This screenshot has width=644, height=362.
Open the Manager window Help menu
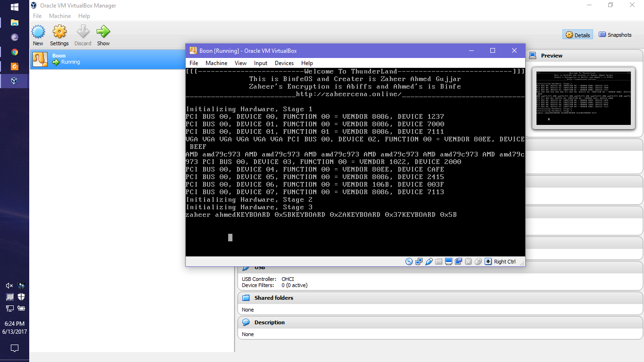tap(84, 16)
